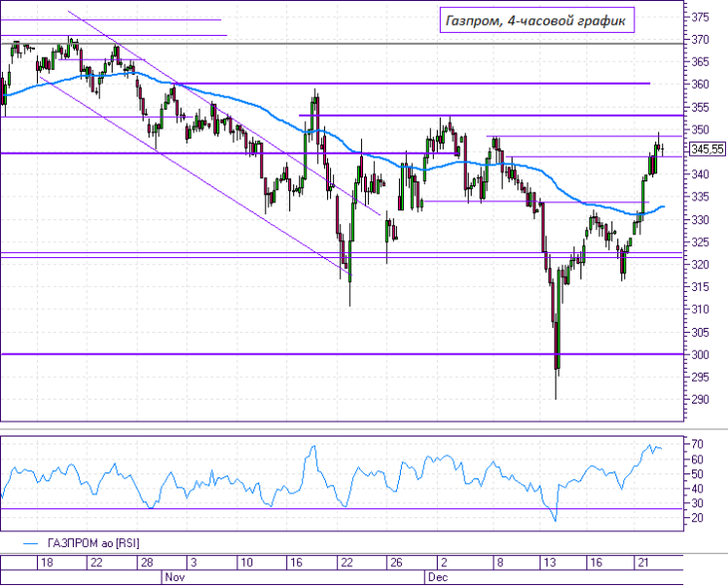Click the 325 price axis label
This screenshot has width=728, height=586.
coord(700,242)
